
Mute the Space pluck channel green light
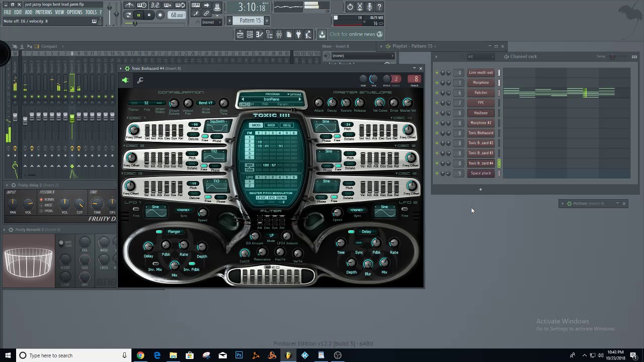coord(437,173)
